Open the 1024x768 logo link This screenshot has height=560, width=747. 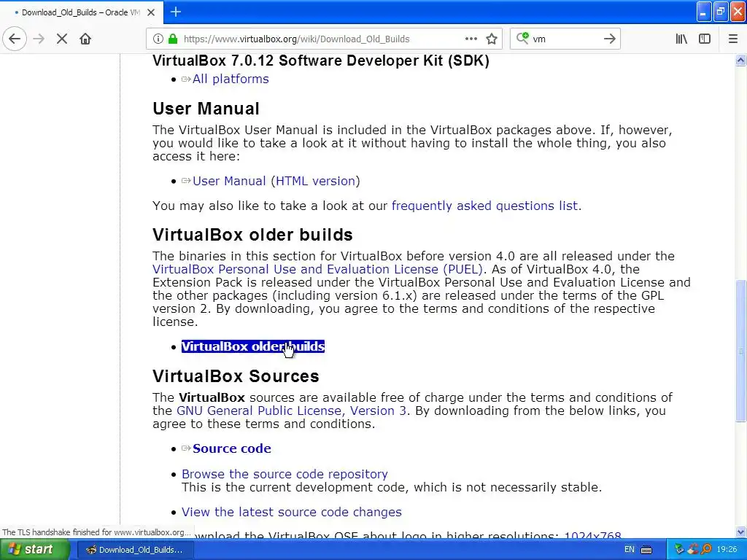click(x=592, y=536)
